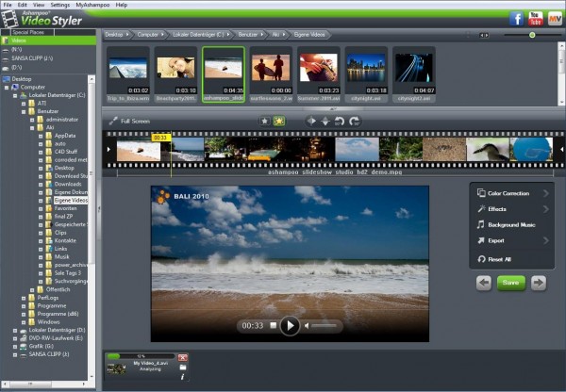Expand the Lokaler Datenträger (D:) node
This screenshot has height=392, width=566.
(x=15, y=331)
